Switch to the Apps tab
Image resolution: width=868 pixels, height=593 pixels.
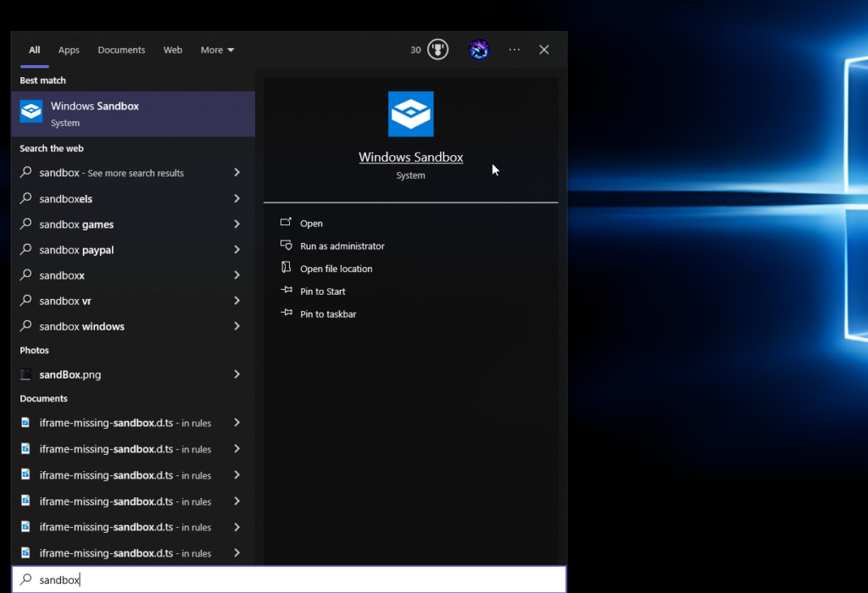(69, 50)
